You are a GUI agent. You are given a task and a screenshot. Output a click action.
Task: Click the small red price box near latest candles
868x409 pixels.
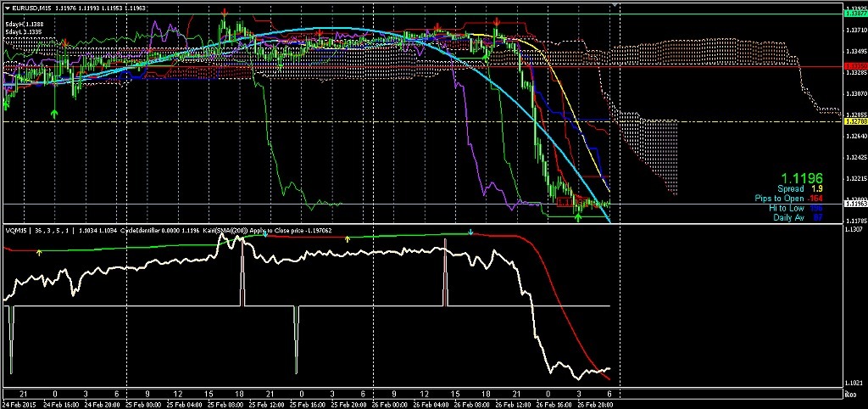(565, 203)
